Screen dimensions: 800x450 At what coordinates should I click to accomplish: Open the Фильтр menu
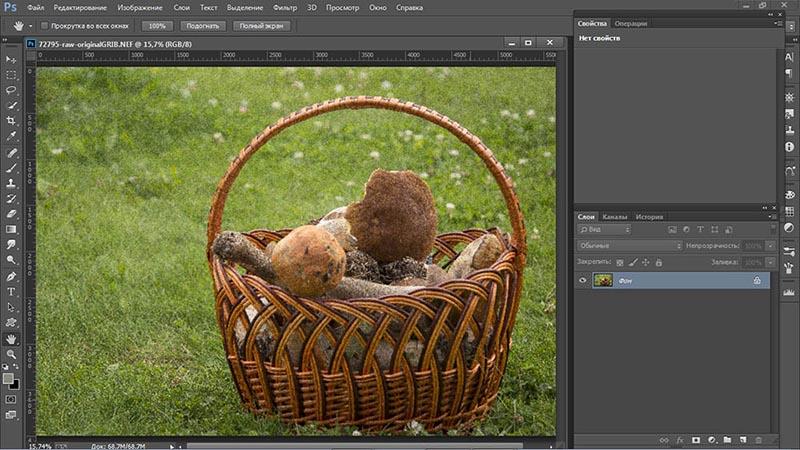tap(285, 8)
